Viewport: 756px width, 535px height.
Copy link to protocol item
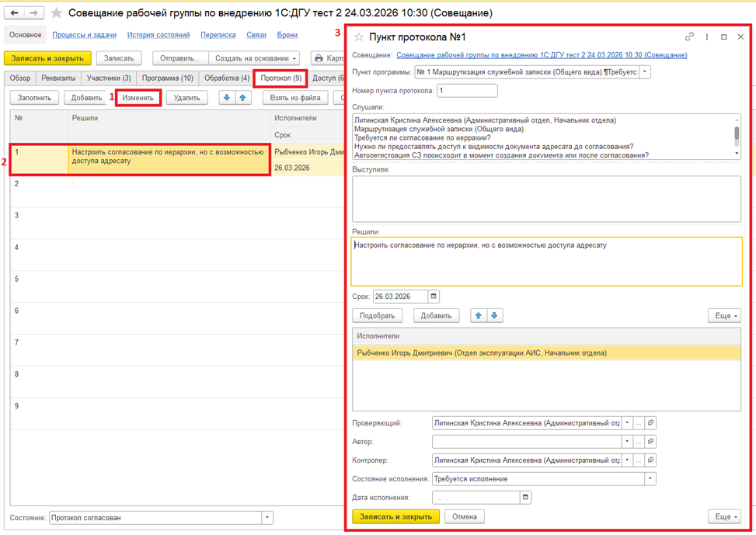pyautogui.click(x=689, y=36)
